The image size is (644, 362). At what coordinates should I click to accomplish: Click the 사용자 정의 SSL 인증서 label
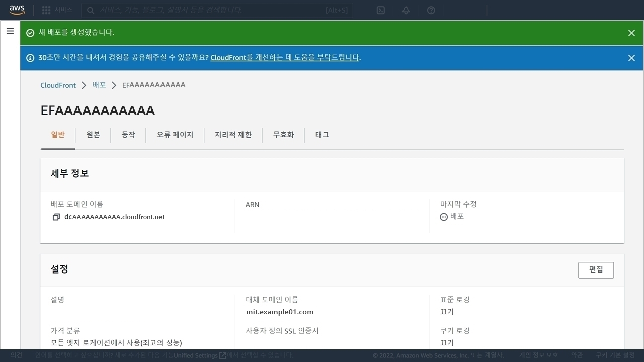click(x=282, y=331)
